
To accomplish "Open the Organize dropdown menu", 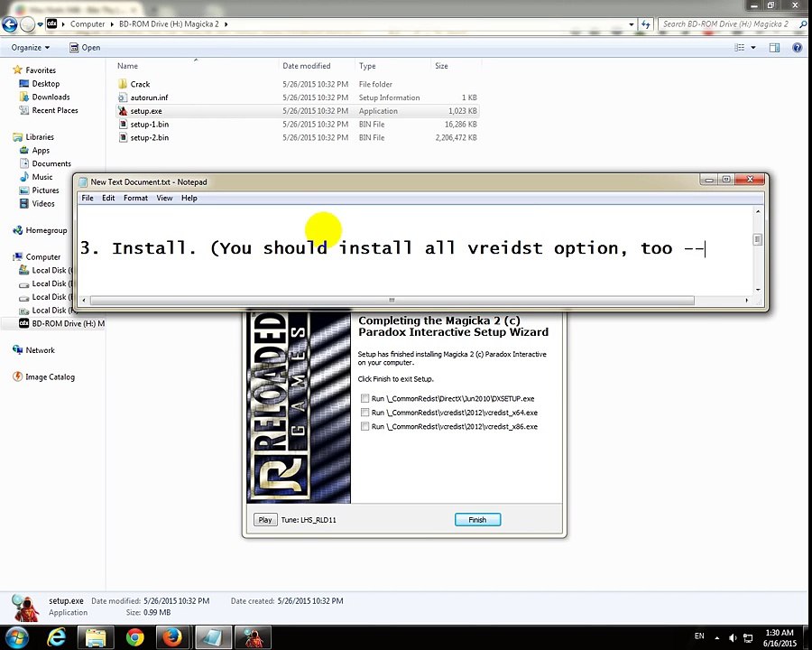I will (x=31, y=48).
